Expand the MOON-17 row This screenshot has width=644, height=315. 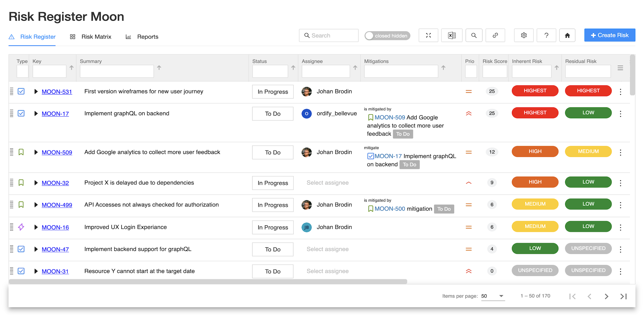36,114
